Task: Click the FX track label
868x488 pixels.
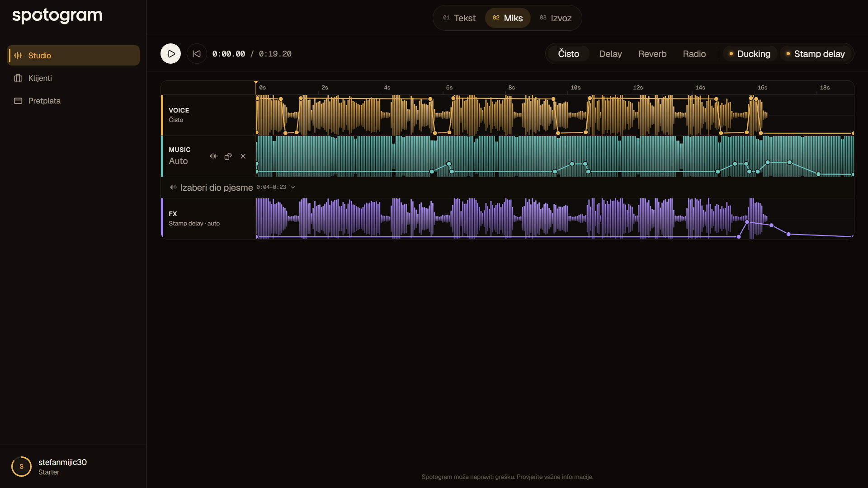Action: click(173, 214)
